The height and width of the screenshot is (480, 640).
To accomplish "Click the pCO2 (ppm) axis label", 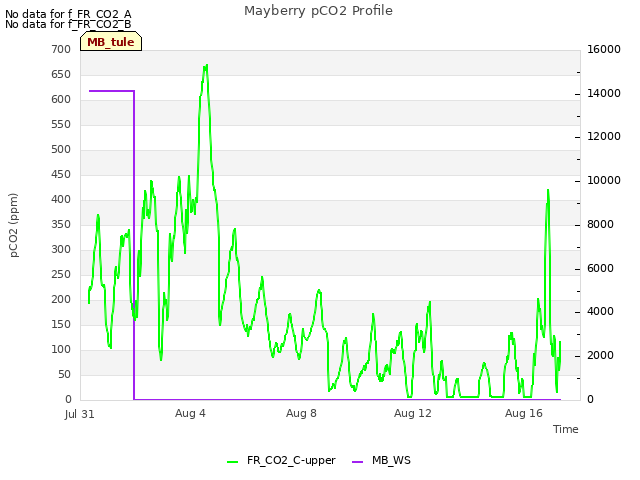I will pyautogui.click(x=13, y=225).
